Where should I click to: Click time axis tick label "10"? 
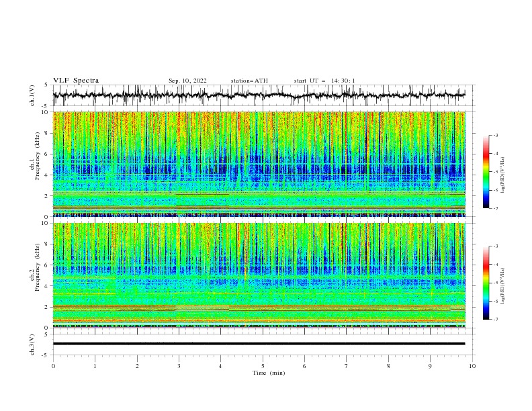472,366
